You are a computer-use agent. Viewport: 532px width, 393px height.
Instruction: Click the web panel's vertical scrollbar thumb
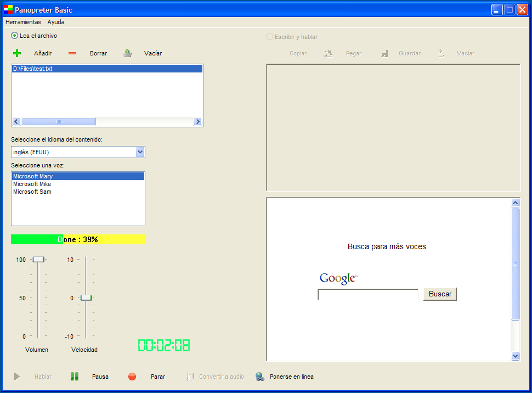515,264
